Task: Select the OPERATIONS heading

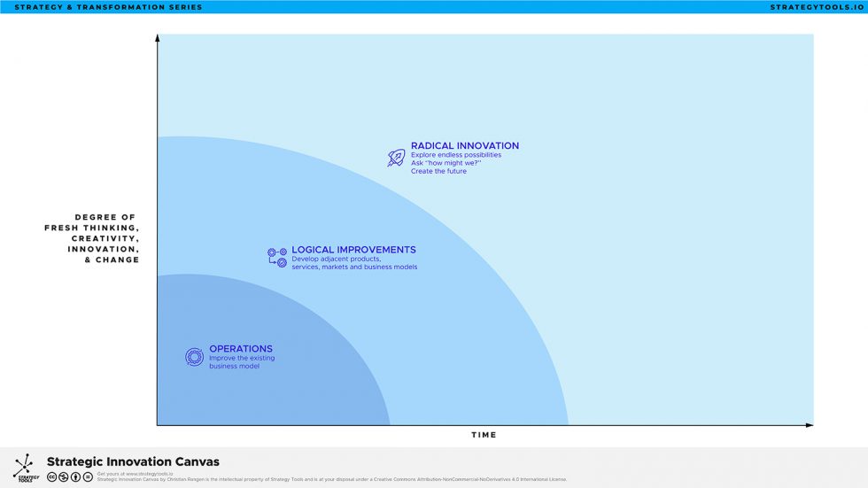Action: click(x=241, y=349)
